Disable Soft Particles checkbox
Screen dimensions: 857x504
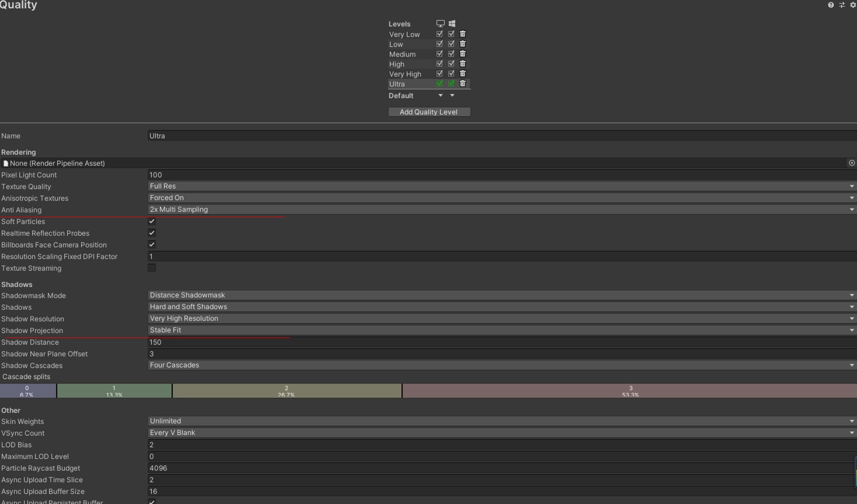click(x=152, y=221)
